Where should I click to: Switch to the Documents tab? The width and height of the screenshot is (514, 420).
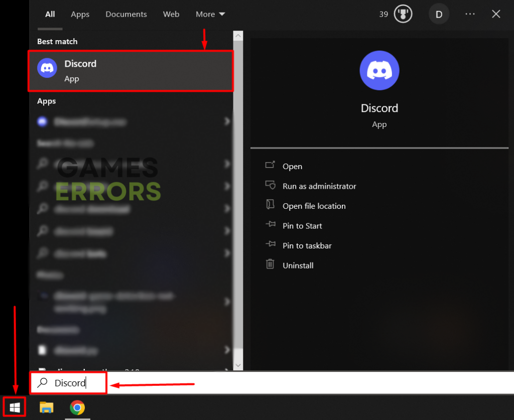[126, 14]
